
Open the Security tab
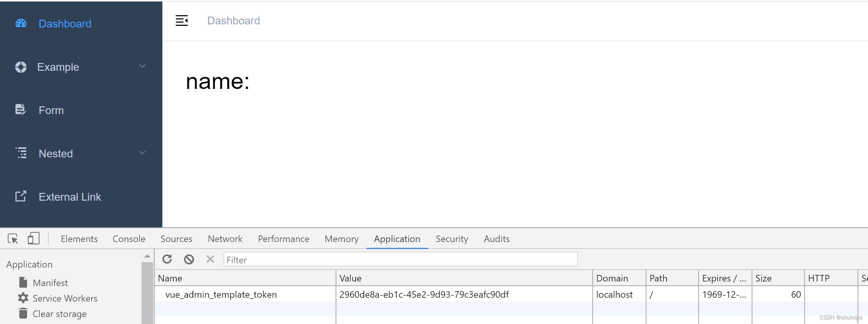pos(452,239)
